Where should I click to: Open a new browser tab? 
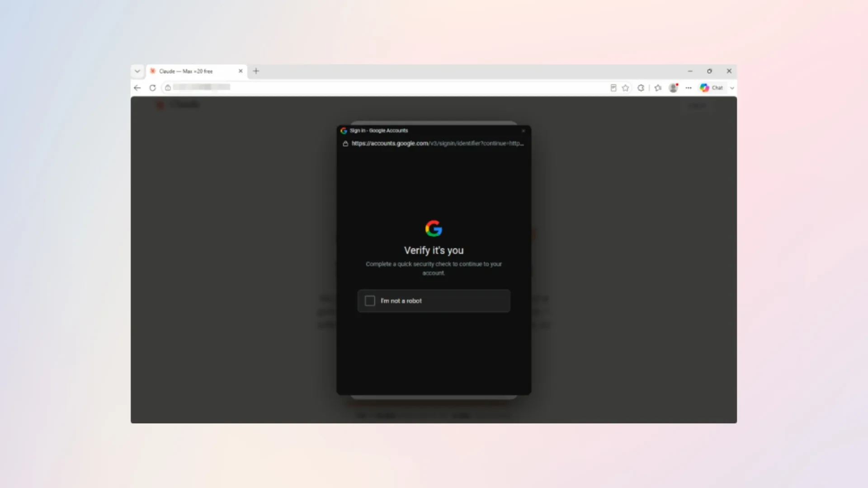256,71
